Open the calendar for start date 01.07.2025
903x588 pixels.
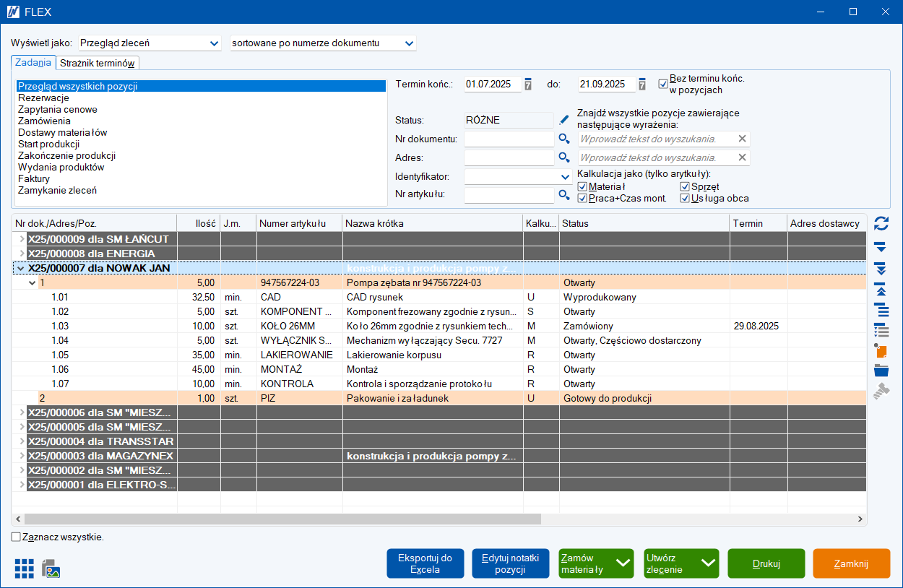[528, 85]
